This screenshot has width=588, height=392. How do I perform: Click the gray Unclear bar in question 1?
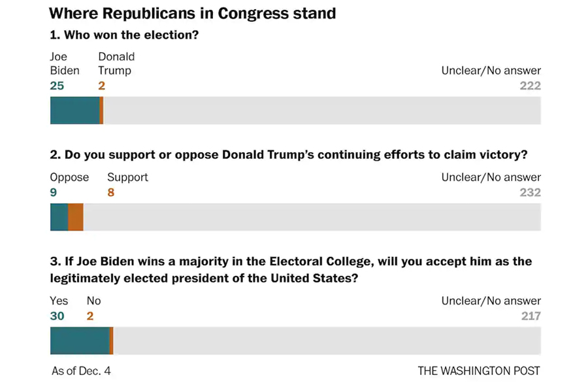[x=322, y=110]
